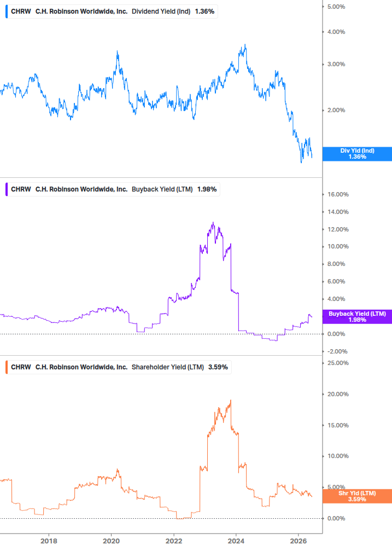Screen dimensions: 392x550
Task: Click the 2022 label on the time axis
Action: point(174,541)
